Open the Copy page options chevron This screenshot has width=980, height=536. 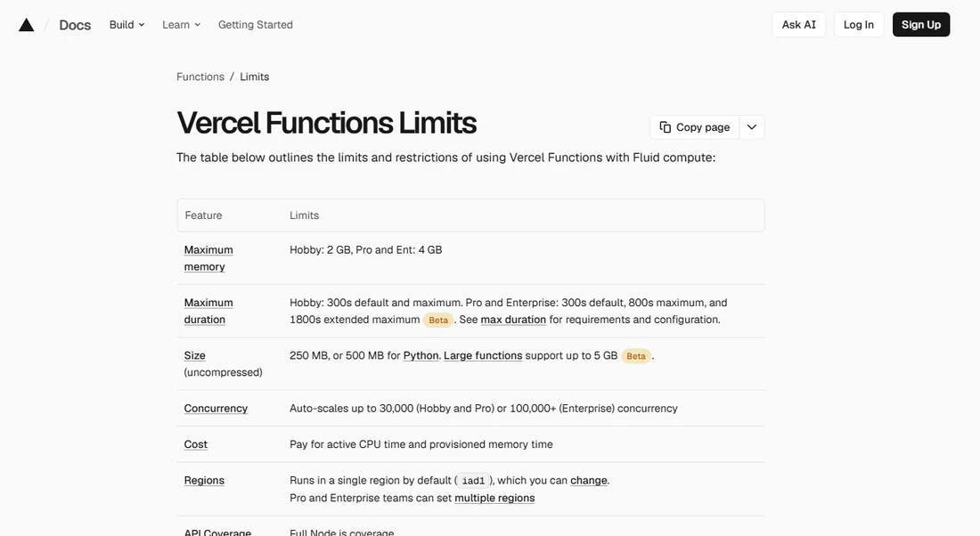point(752,126)
